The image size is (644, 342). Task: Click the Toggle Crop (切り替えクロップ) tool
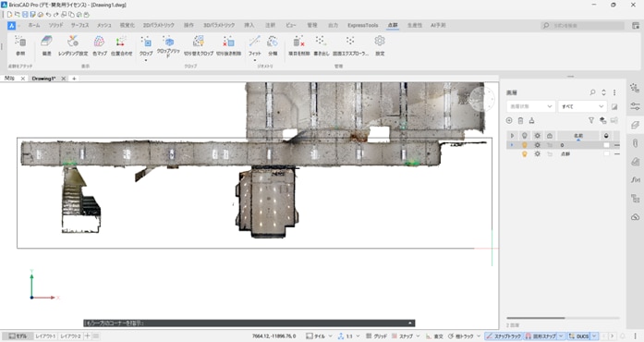click(199, 45)
